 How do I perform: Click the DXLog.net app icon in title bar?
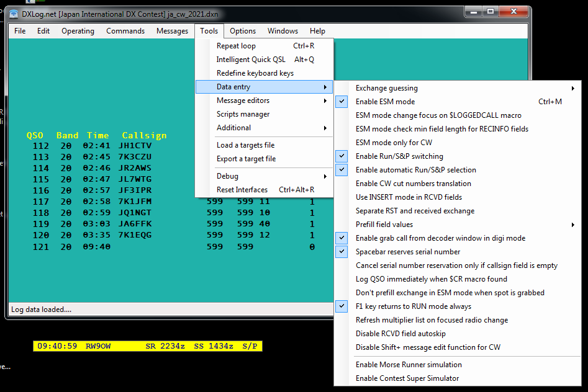click(14, 14)
